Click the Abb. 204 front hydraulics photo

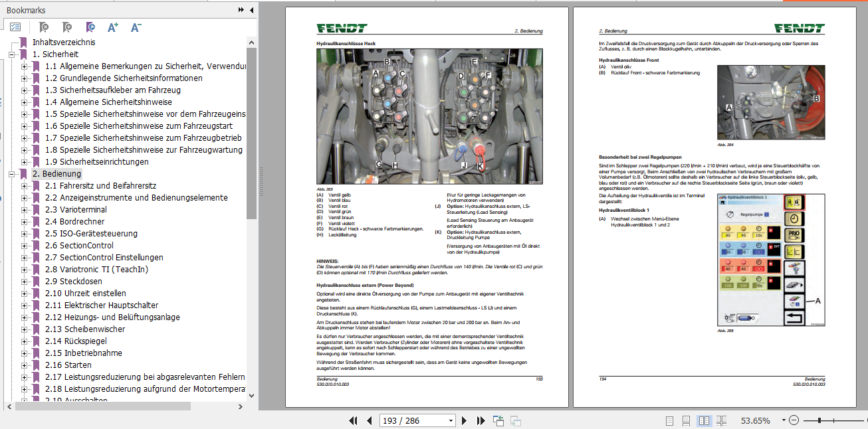pyautogui.click(x=771, y=102)
